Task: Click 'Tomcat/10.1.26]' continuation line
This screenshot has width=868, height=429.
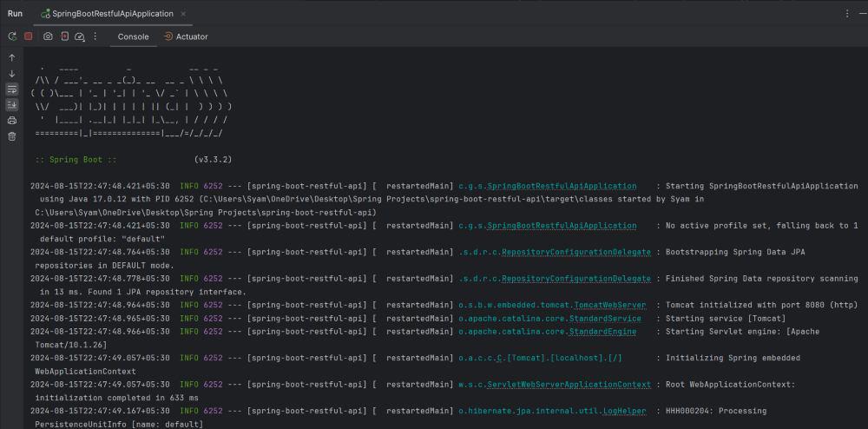Action: (x=71, y=344)
